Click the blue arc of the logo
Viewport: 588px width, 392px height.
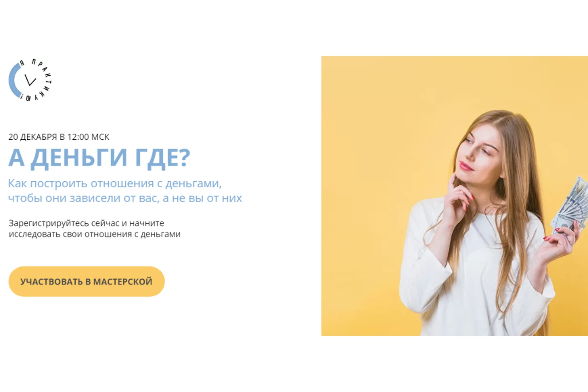pos(14,81)
